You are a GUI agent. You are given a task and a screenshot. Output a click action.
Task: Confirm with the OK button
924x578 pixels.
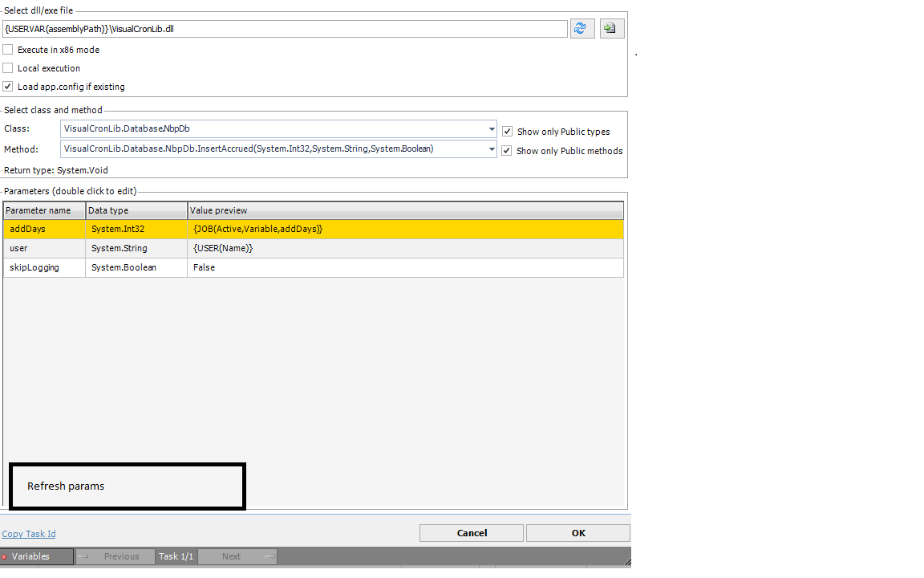click(x=577, y=533)
